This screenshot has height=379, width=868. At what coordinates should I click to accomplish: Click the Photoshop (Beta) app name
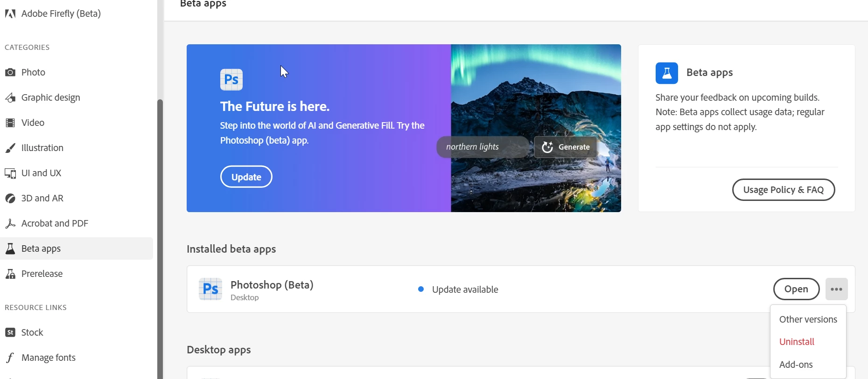coord(272,285)
